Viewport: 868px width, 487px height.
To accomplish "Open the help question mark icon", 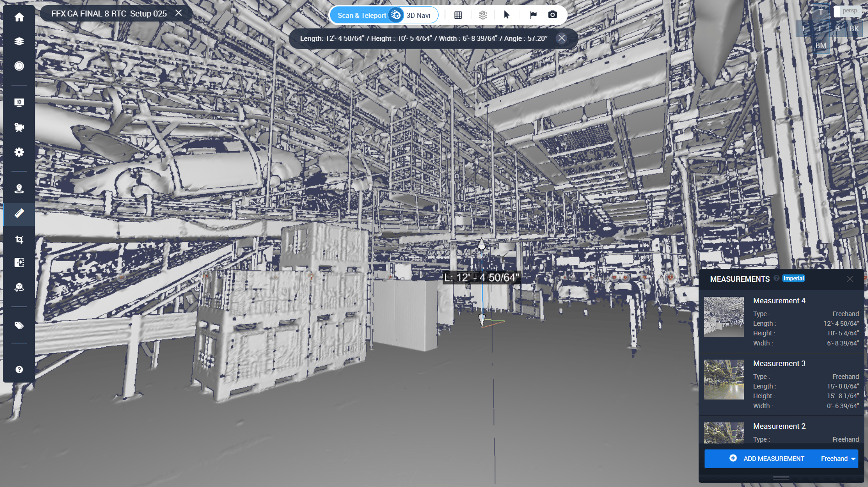I will 19,370.
